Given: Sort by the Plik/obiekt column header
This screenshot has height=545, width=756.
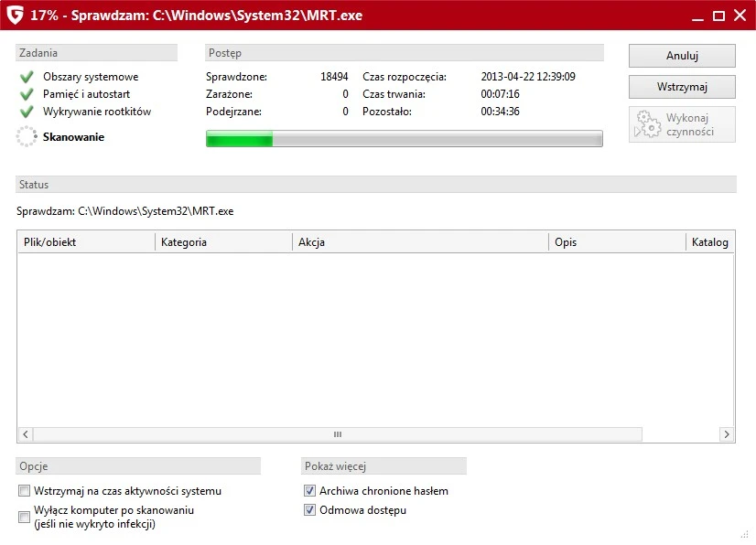Looking at the screenshot, I should pyautogui.click(x=86, y=242).
